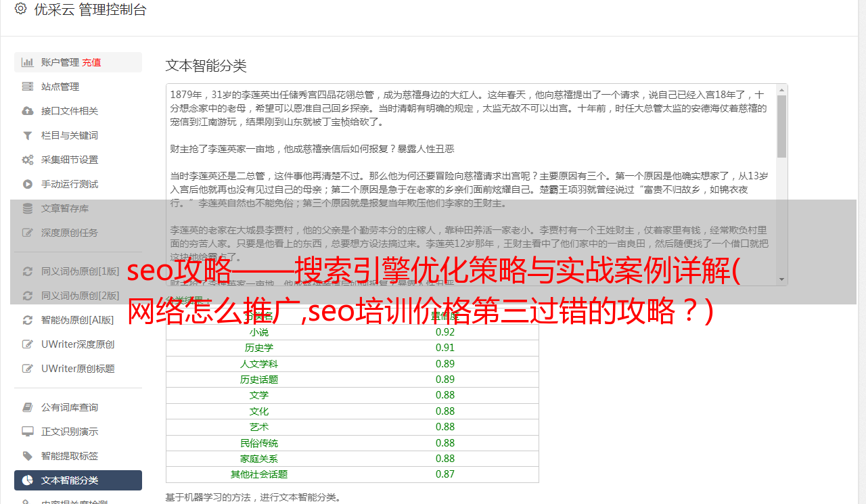This screenshot has height=504, width=866.
Task: Click the 优采云 管理控制台 header title
Action: [90, 9]
